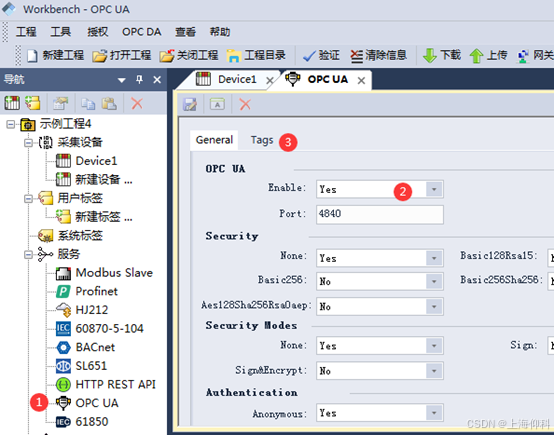Collapse the 服务 tree node
The height and width of the screenshot is (435, 554).
28,254
